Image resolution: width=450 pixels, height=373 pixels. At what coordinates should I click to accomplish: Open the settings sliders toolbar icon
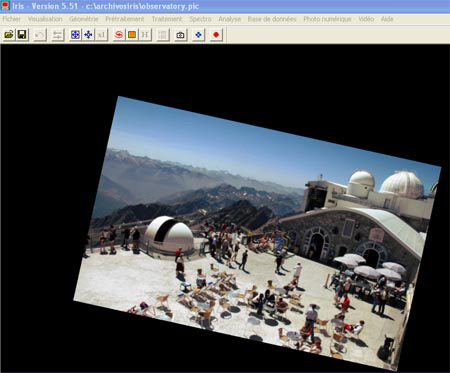[x=58, y=35]
